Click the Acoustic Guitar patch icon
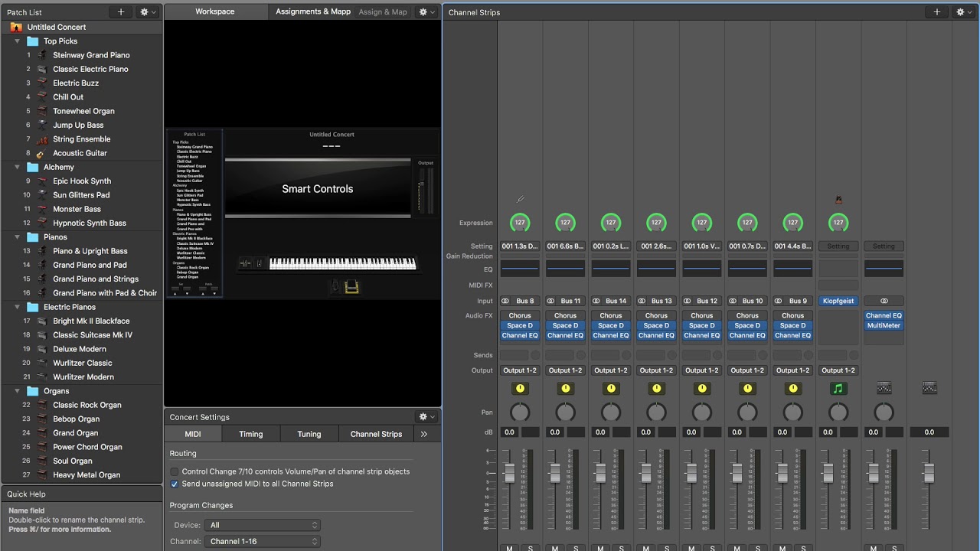Image resolution: width=980 pixels, height=551 pixels. [x=41, y=153]
